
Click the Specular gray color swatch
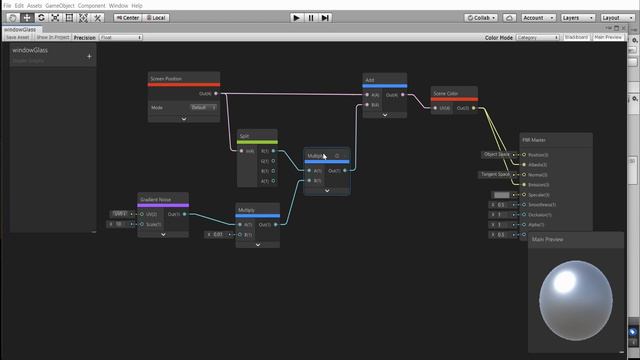(502, 195)
